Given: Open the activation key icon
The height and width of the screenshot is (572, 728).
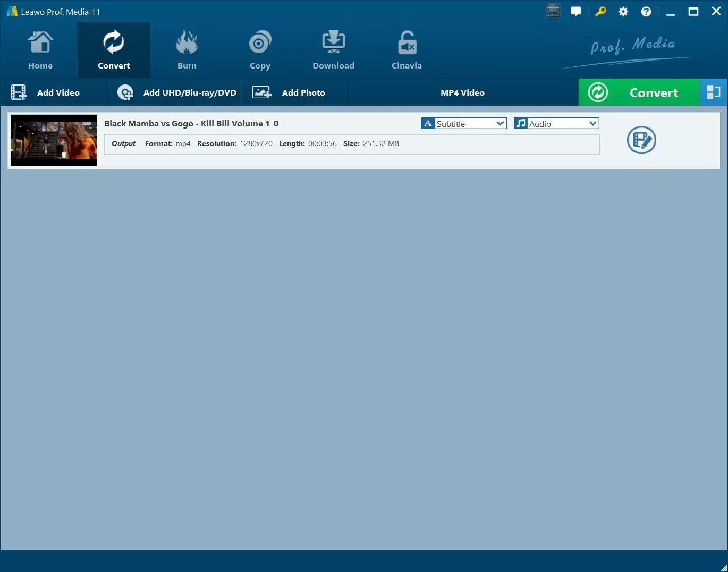Looking at the screenshot, I should 600,11.
